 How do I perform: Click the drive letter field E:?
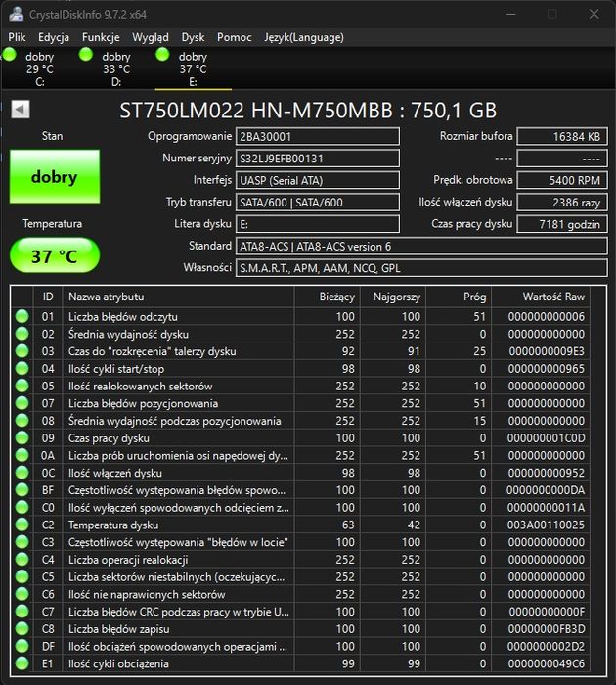pyautogui.click(x=318, y=224)
